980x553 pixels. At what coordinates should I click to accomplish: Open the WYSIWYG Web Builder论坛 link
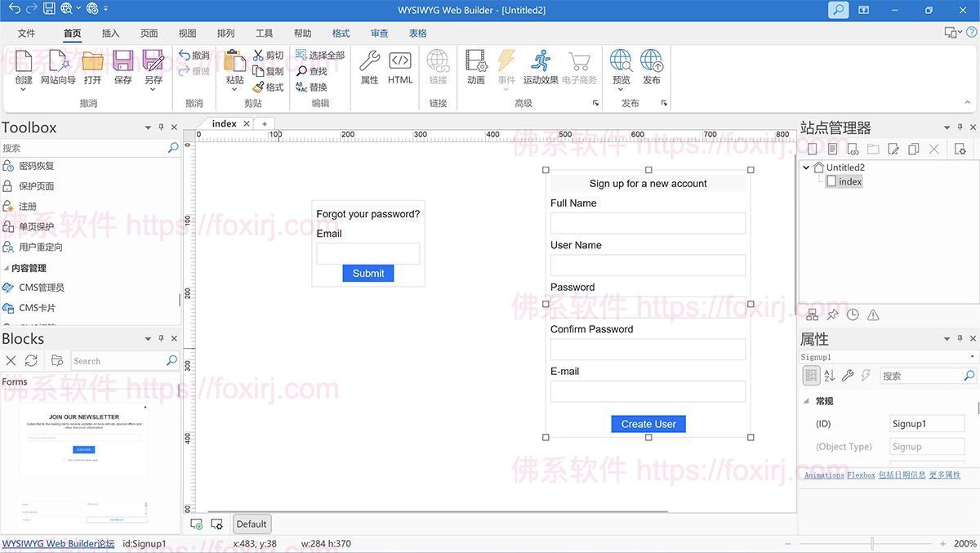(57, 542)
